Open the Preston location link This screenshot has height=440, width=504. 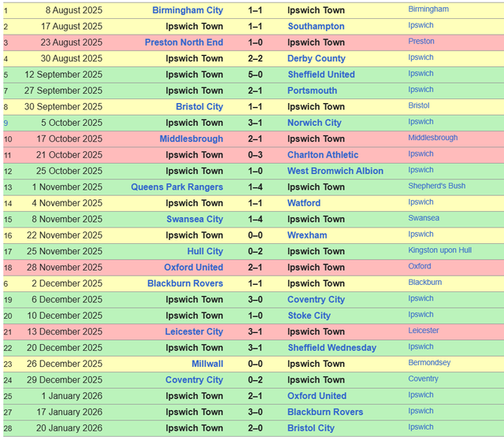click(421, 41)
